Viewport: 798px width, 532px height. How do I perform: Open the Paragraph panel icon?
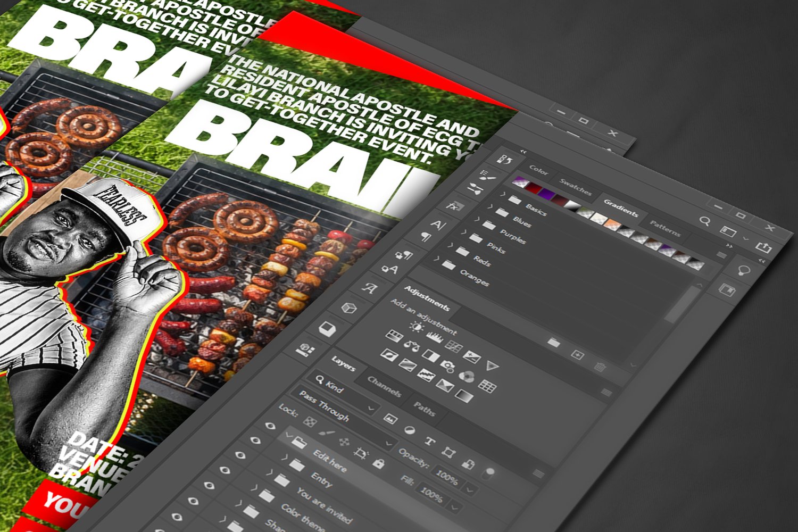click(426, 237)
